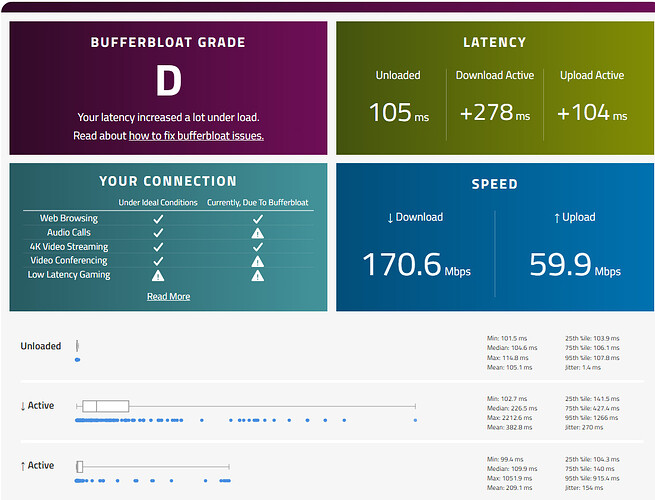Viewport: 655px width, 500px height.
Task: Click Video Conferencing ideal conditions checkmark
Action: [x=158, y=261]
